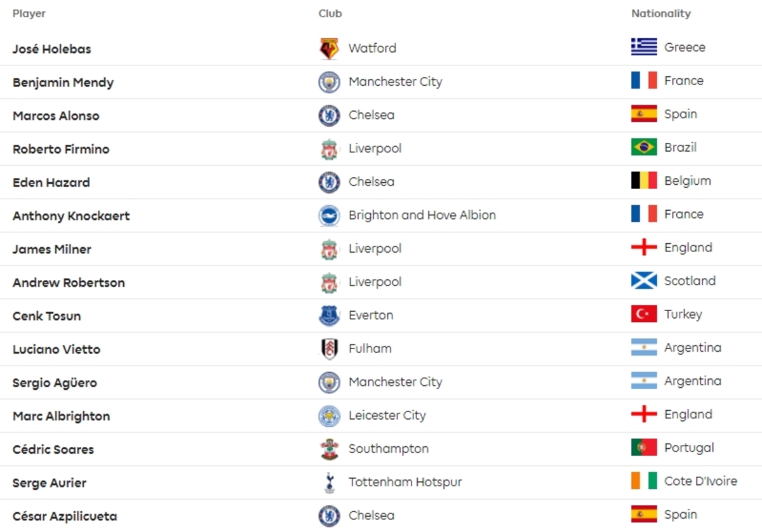This screenshot has height=532, width=762.
Task: Click the Everton club badge
Action: coord(329,316)
